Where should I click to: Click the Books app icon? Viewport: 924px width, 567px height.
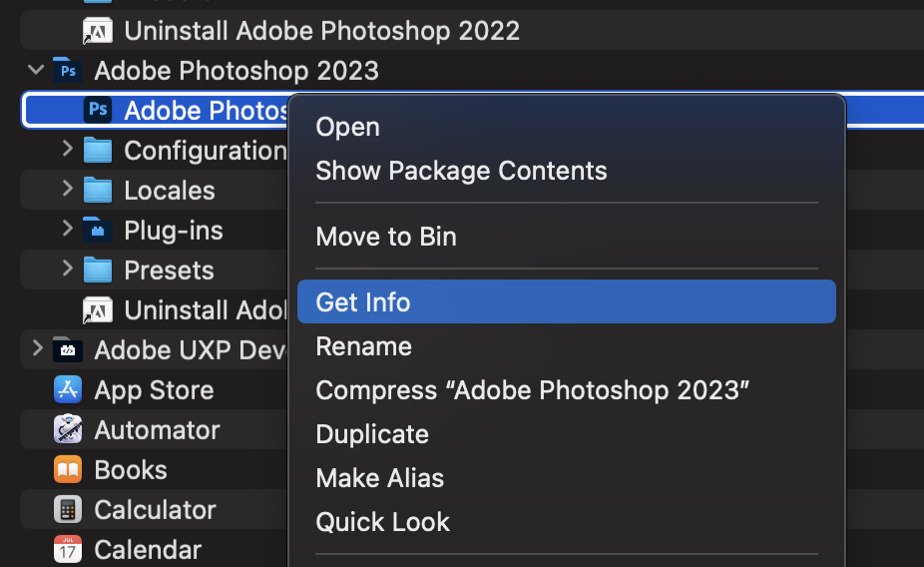click(68, 469)
